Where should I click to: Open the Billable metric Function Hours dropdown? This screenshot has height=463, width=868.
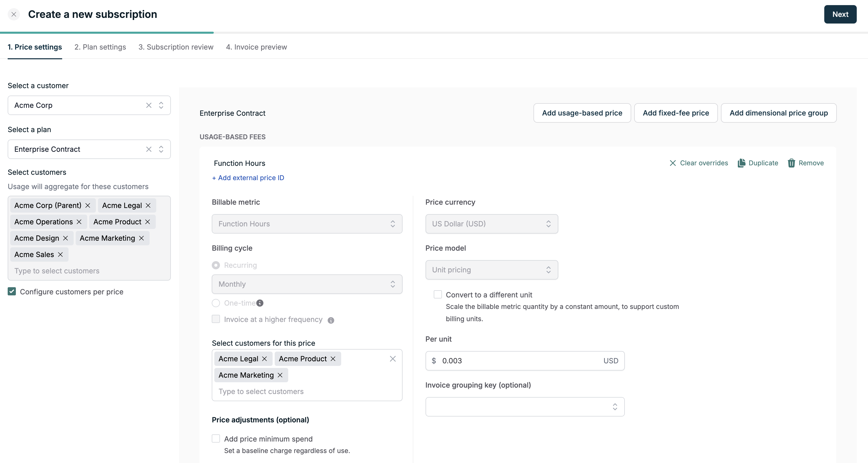click(307, 224)
